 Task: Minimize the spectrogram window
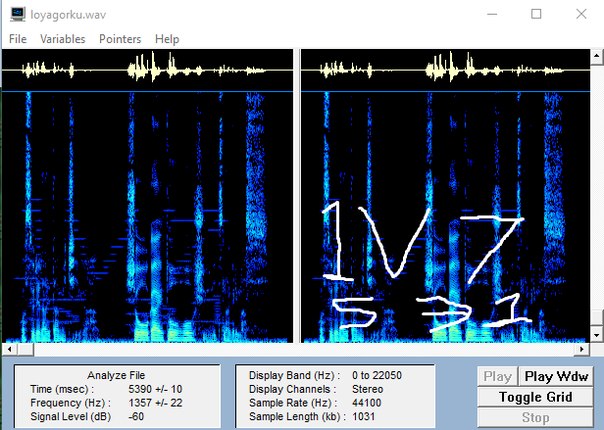(x=489, y=14)
